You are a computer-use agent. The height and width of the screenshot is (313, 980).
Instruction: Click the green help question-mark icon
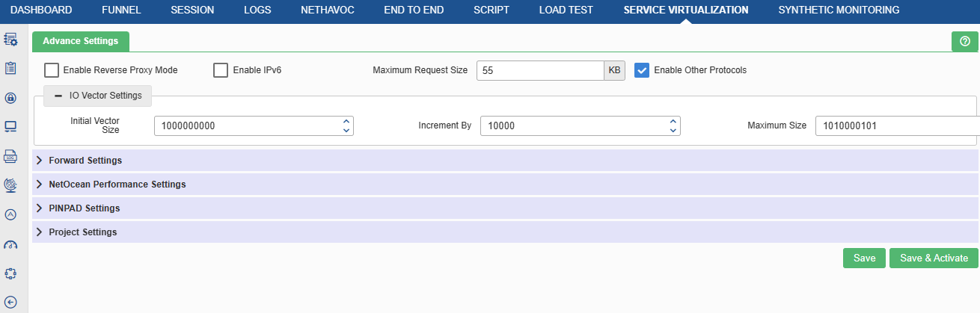click(x=964, y=42)
